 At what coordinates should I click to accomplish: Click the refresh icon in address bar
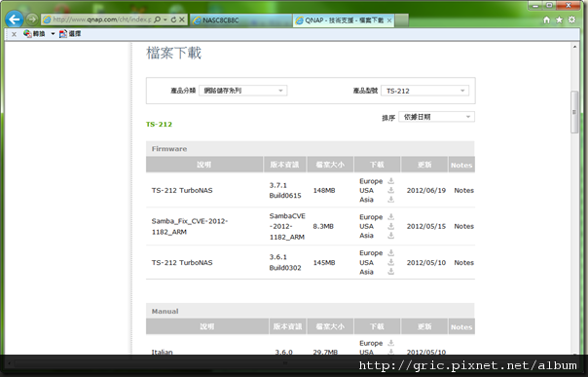[x=173, y=19]
